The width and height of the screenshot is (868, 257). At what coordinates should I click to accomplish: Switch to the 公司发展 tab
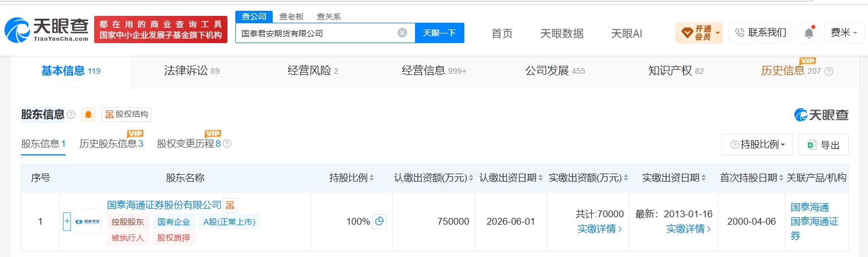click(x=554, y=71)
